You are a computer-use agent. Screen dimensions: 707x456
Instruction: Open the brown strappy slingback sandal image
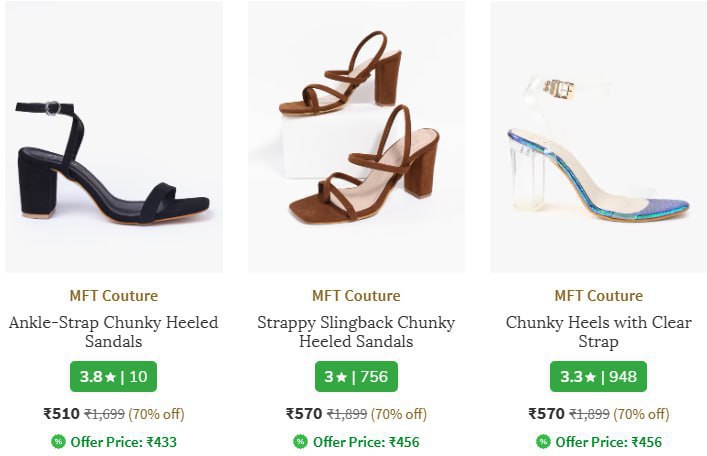pyautogui.click(x=356, y=137)
